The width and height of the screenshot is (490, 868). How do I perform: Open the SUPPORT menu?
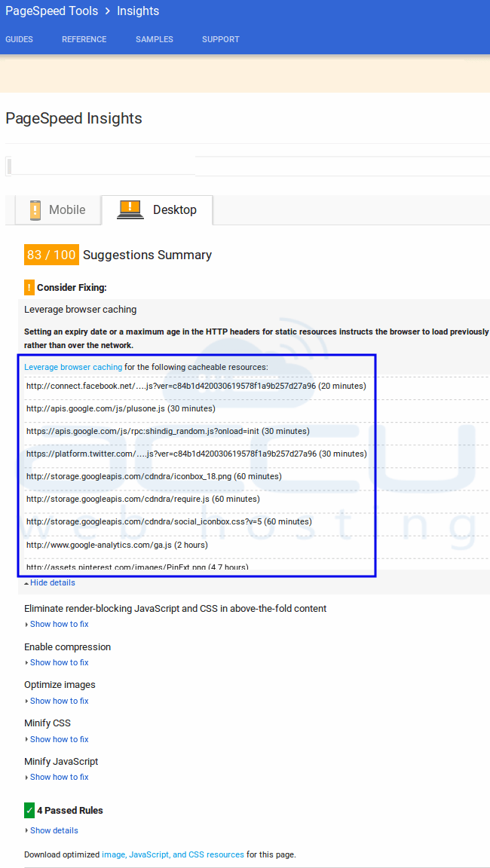[221, 39]
